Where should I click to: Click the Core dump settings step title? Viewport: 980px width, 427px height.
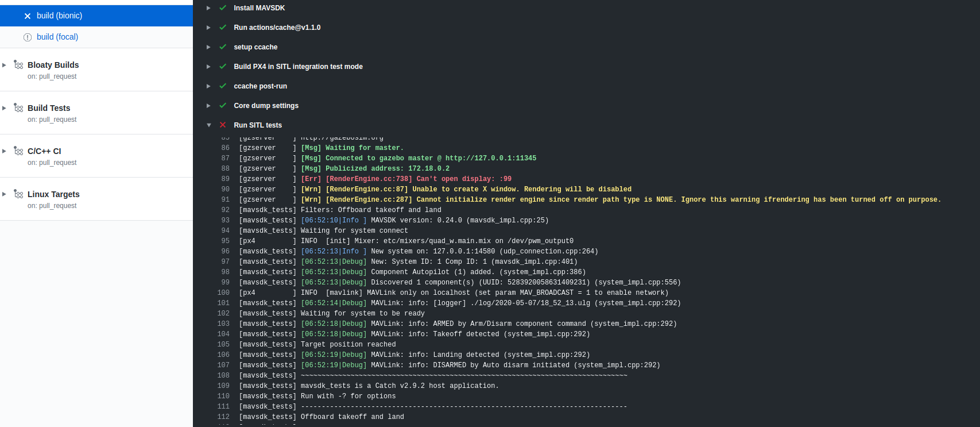click(x=266, y=106)
